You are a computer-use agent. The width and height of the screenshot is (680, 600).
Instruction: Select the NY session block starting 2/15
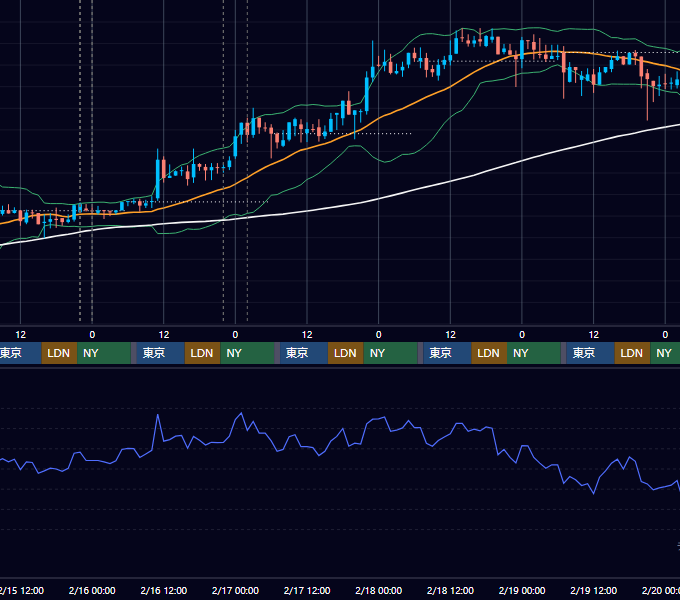(104, 353)
